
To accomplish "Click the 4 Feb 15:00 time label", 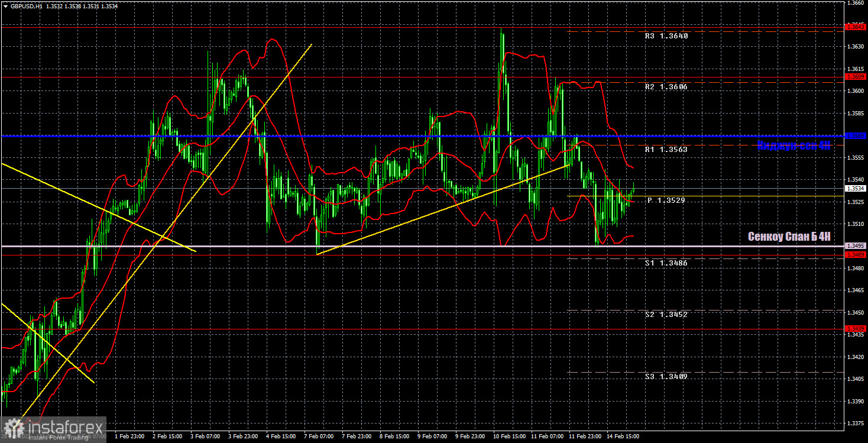I will [280, 436].
